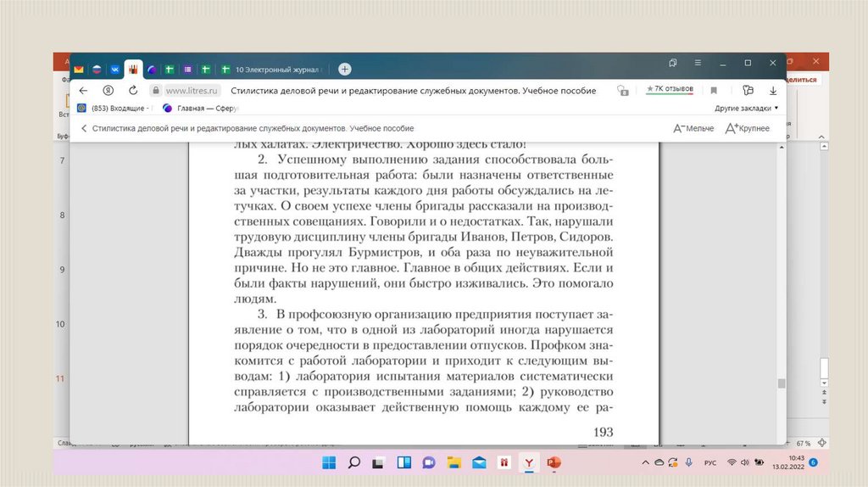Switch to the VK pinned tab
This screenshot has height=487, width=868.
click(x=114, y=69)
